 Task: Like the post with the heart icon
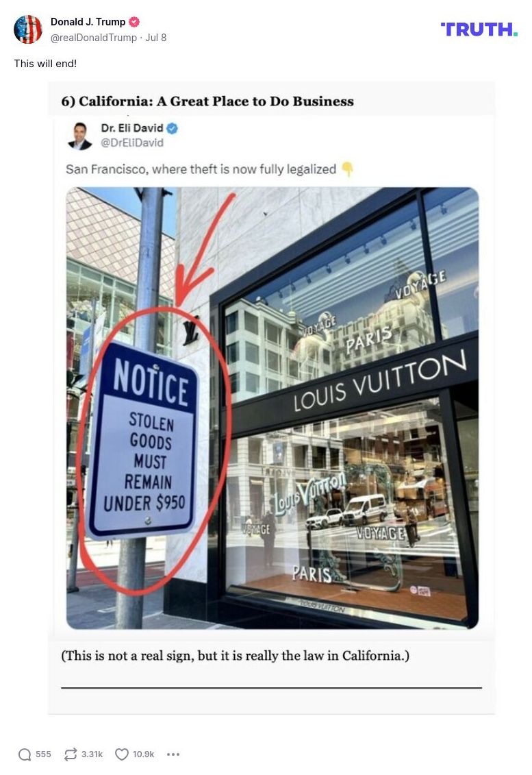click(121, 754)
